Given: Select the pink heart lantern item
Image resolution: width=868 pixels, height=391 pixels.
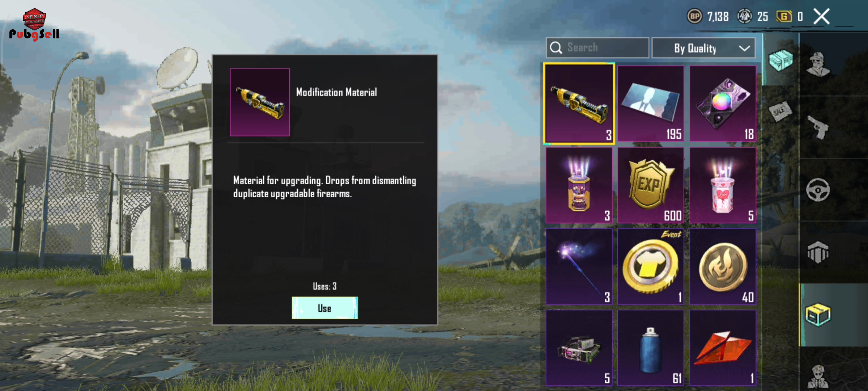Looking at the screenshot, I should 723,185.
